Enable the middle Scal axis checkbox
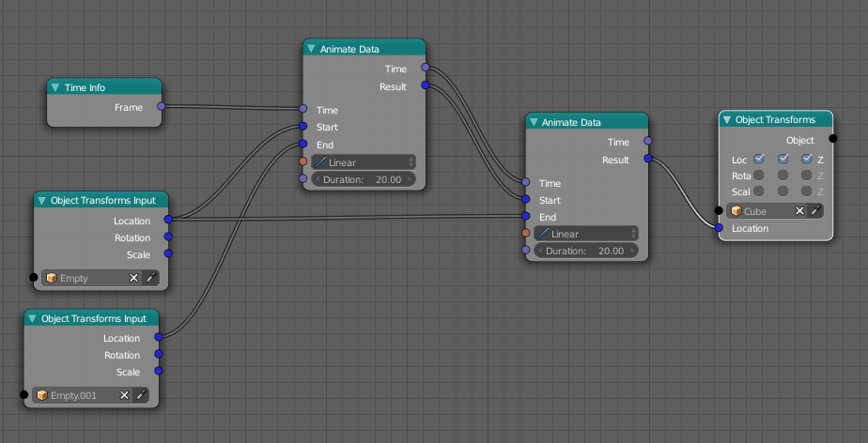The height and width of the screenshot is (443, 868). click(783, 191)
